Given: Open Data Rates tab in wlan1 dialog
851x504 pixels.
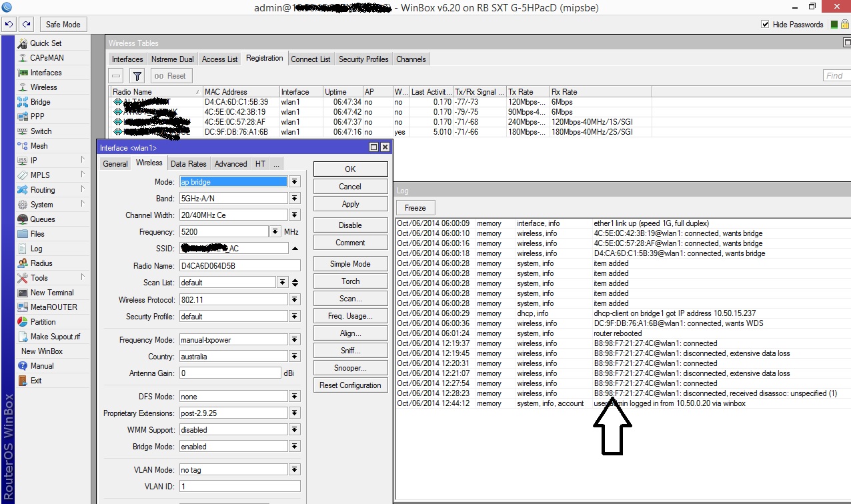Looking at the screenshot, I should [188, 164].
